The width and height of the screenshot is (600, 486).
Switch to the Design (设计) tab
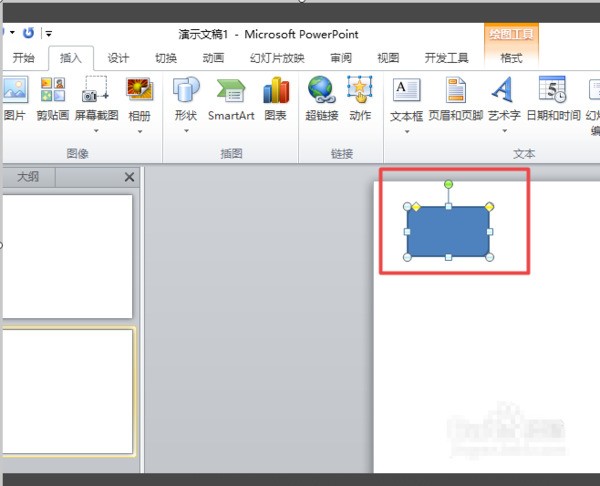[x=118, y=58]
